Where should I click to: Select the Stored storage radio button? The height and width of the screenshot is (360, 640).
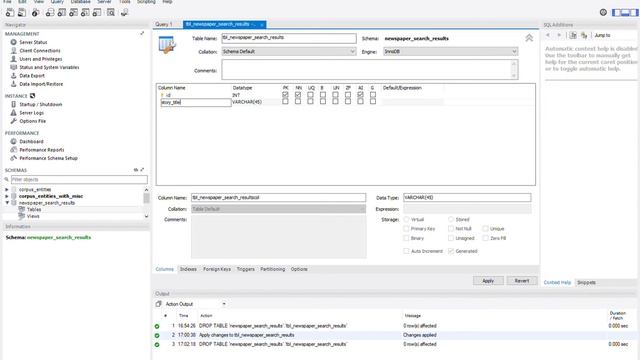pos(451,220)
